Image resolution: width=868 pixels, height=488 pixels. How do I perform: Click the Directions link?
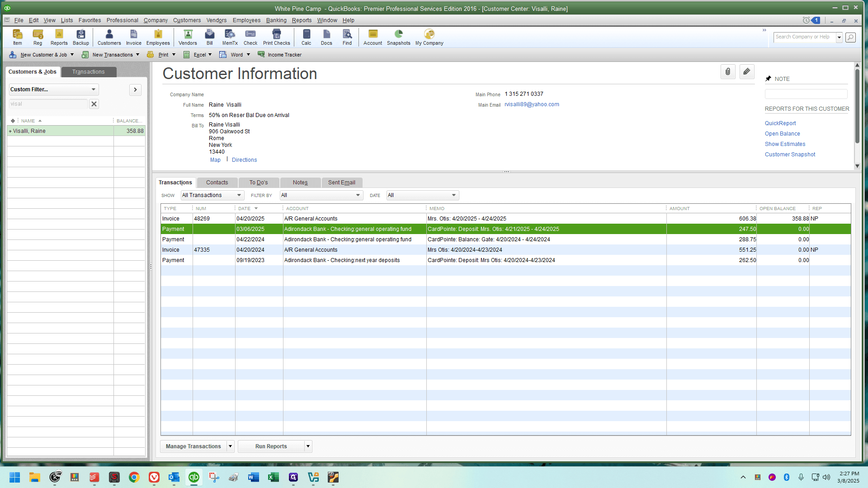tap(244, 160)
